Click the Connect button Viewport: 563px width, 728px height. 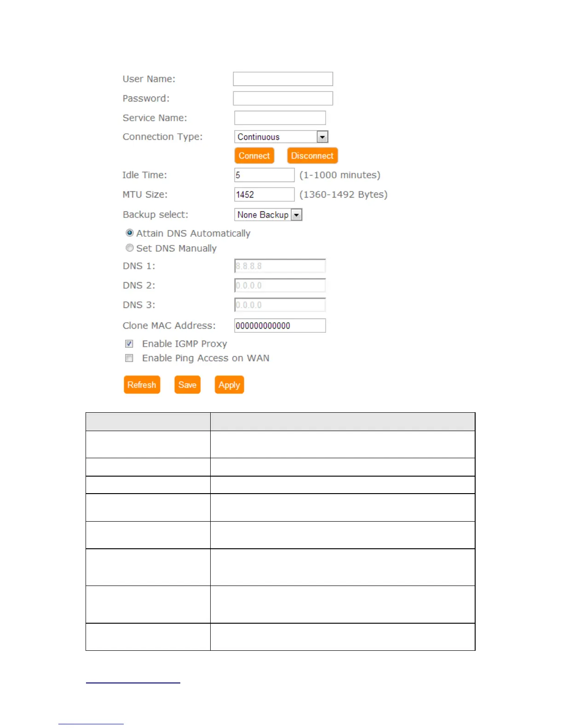254,156
